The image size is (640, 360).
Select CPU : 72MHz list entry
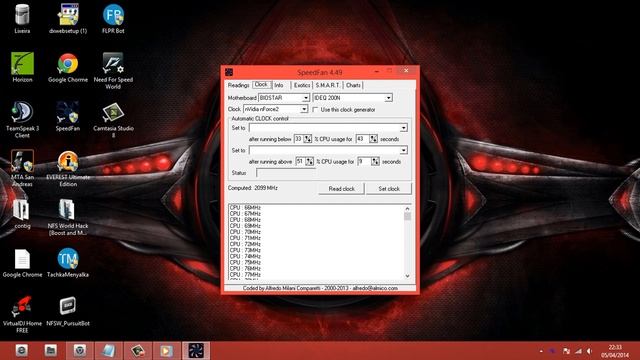pos(245,244)
